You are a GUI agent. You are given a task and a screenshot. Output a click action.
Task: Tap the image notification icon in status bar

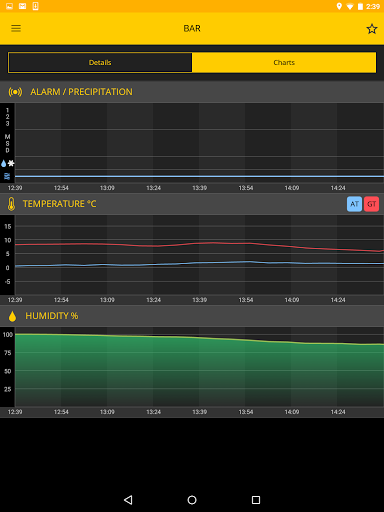coord(9,6)
